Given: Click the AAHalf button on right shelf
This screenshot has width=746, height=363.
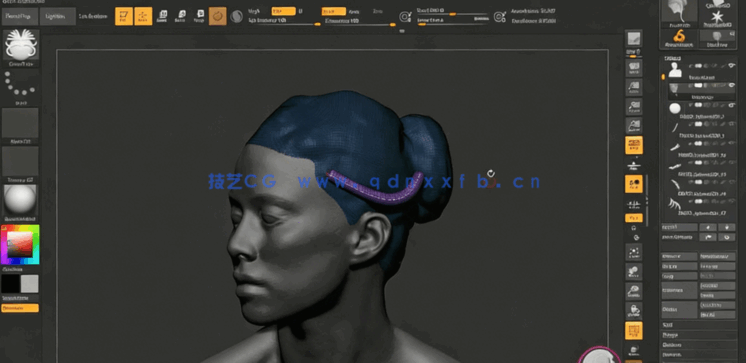Looking at the screenshot, I should pos(634,125).
